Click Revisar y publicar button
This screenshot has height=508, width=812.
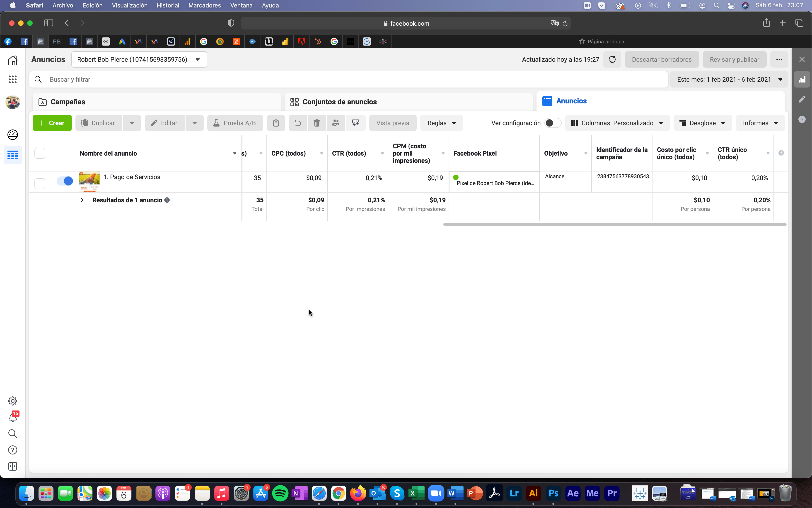click(735, 59)
